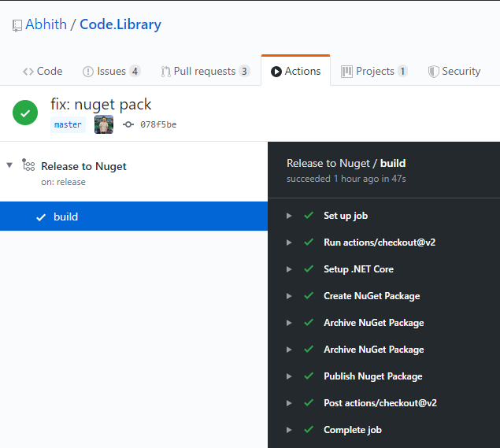Click the repository book icon beside Abhith
Image resolution: width=500 pixels, height=448 pixels.
coord(17,25)
